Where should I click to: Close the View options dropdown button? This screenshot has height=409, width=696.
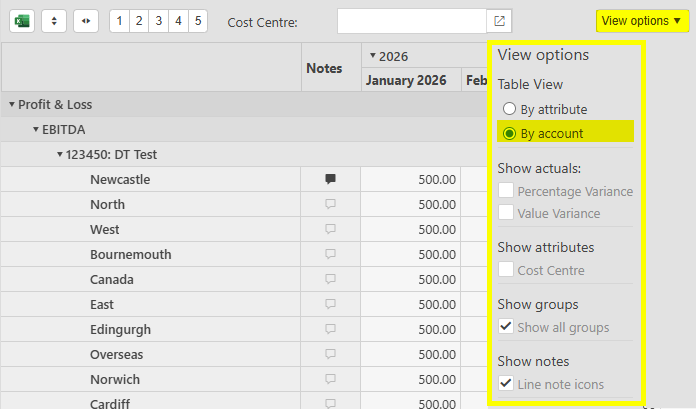[640, 21]
